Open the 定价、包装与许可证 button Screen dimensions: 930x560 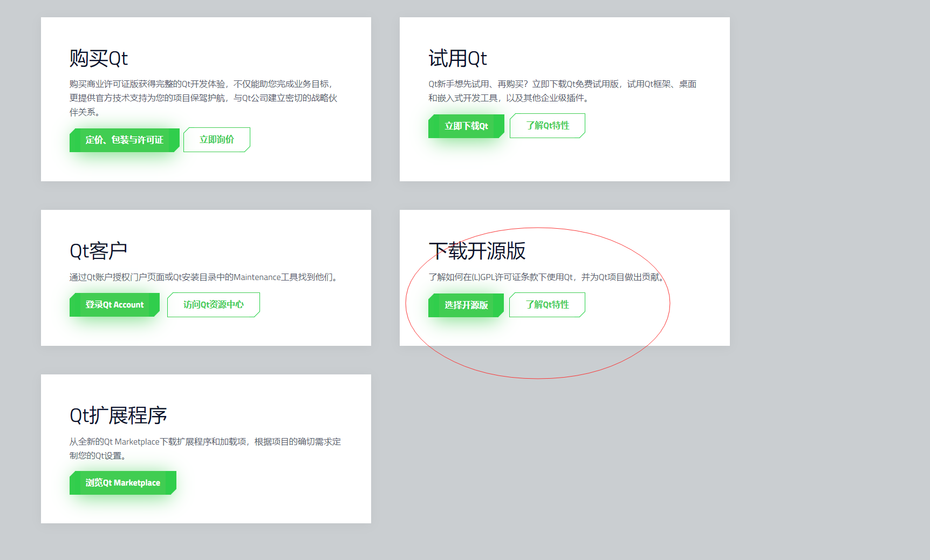pyautogui.click(x=125, y=140)
